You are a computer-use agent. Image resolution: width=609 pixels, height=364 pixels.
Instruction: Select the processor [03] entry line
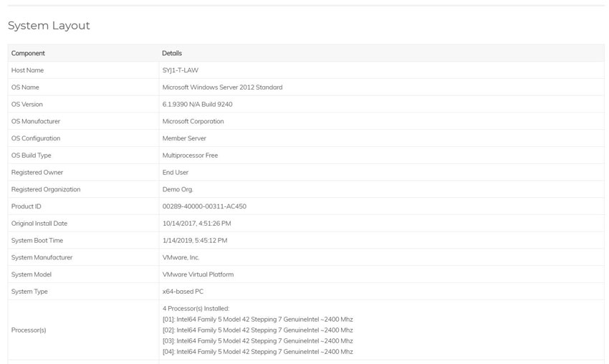257,341
